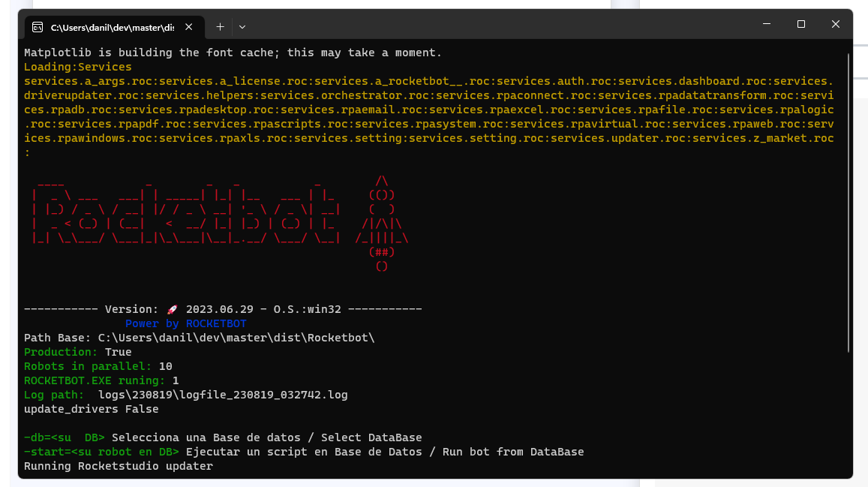Click the Path Base directory line
Viewport: 868px width, 487px height.
click(200, 338)
